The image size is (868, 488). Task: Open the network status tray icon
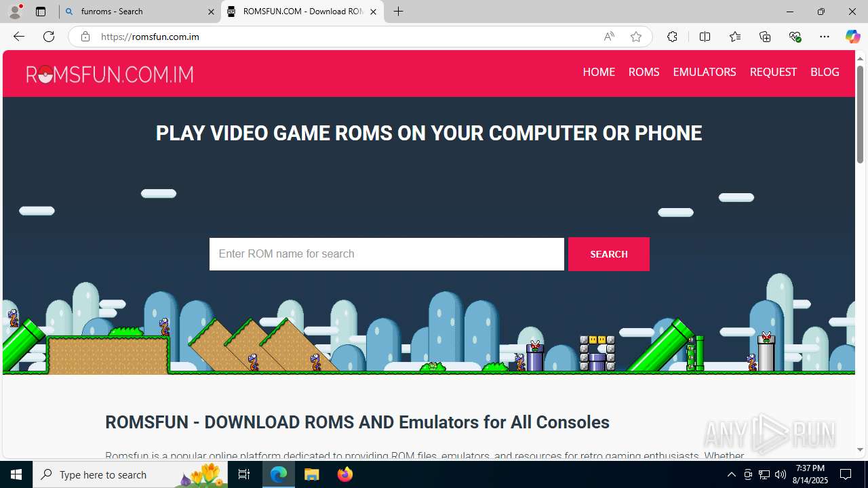pyautogui.click(x=764, y=474)
